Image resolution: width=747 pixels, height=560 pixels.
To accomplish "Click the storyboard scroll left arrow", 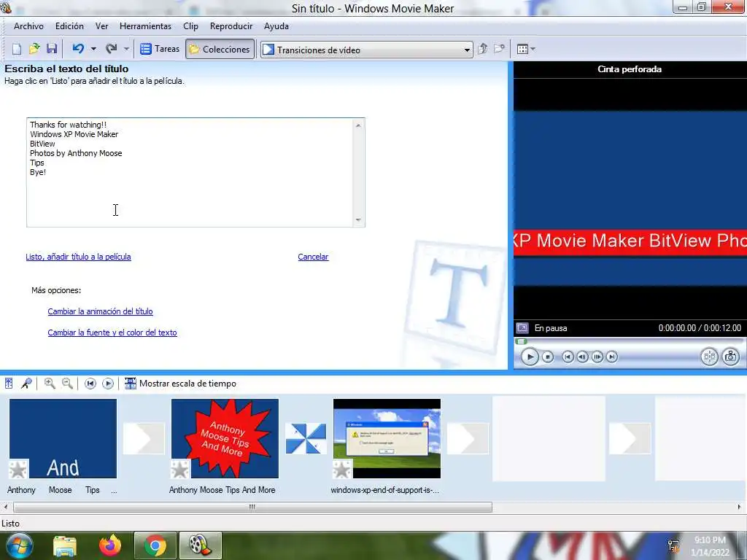I will [x=5, y=507].
